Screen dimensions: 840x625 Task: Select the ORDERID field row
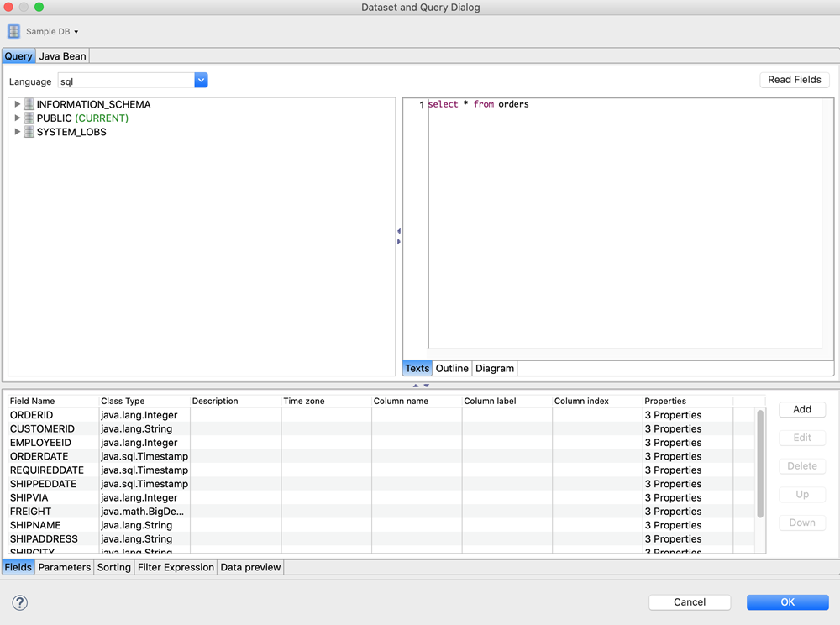click(x=381, y=415)
